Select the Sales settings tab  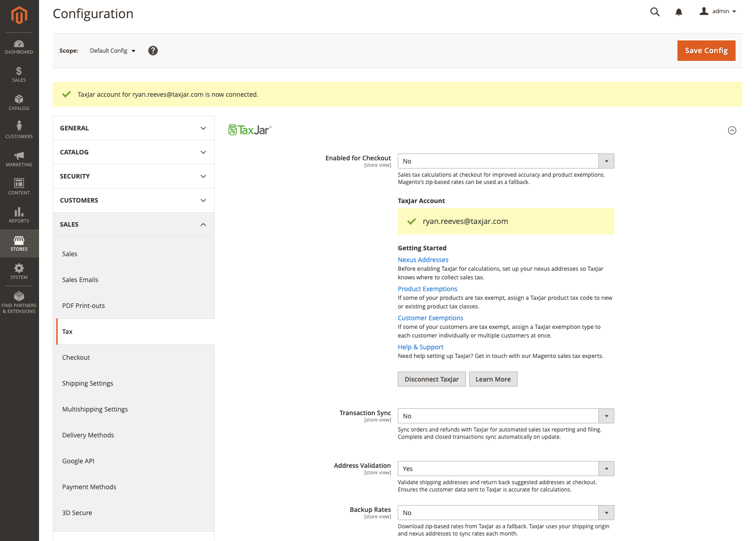(135, 254)
